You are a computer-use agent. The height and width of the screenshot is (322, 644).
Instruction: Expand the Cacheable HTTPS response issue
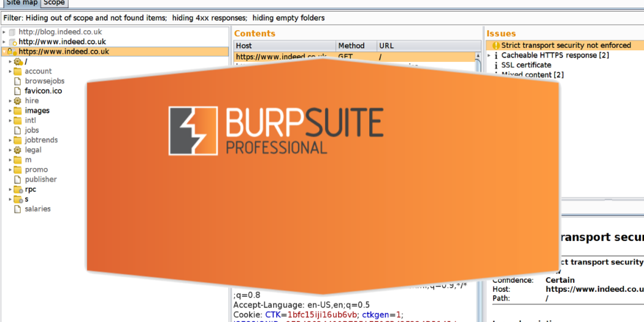tap(489, 55)
